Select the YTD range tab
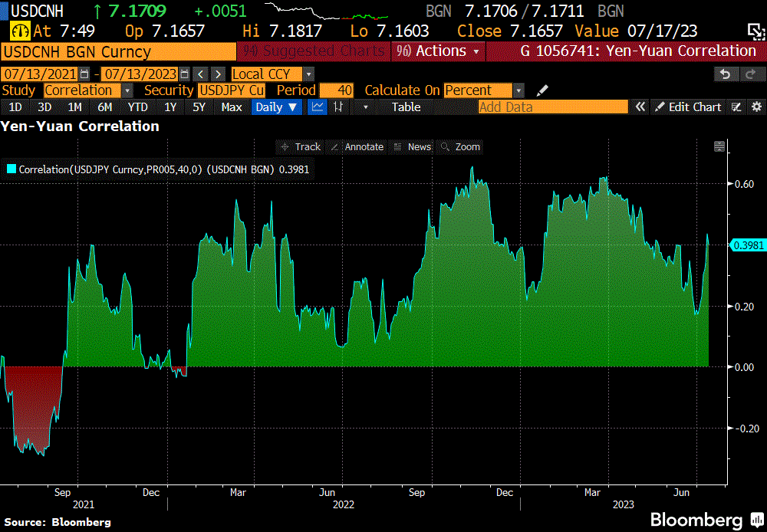Viewport: 767px width, 532px height. pos(137,107)
